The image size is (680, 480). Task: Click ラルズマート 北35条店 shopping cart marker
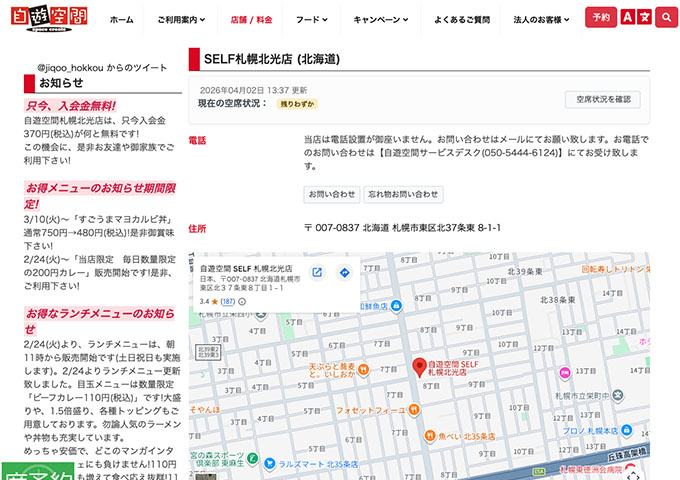269,464
